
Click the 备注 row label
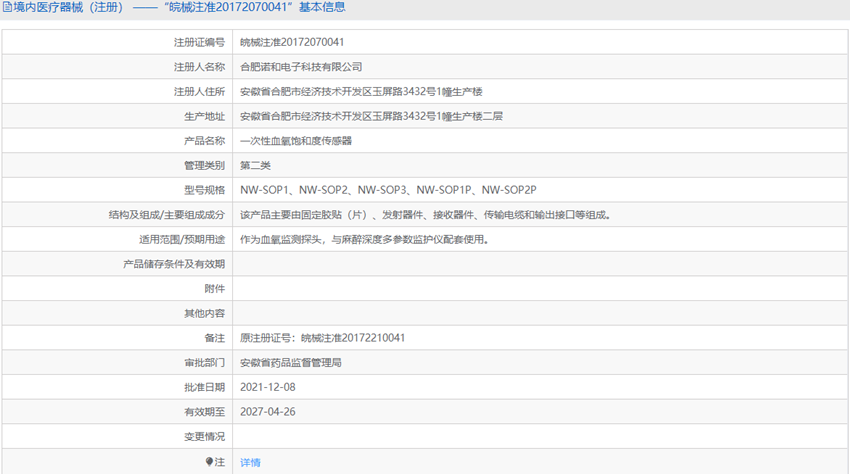215,338
